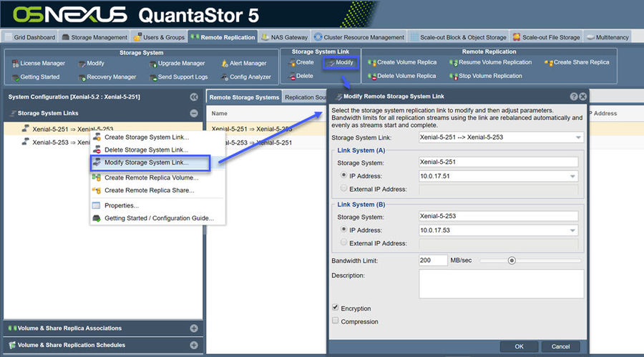This screenshot has height=357, width=644.
Task: Enable the Compression checkbox
Action: [x=335, y=321]
